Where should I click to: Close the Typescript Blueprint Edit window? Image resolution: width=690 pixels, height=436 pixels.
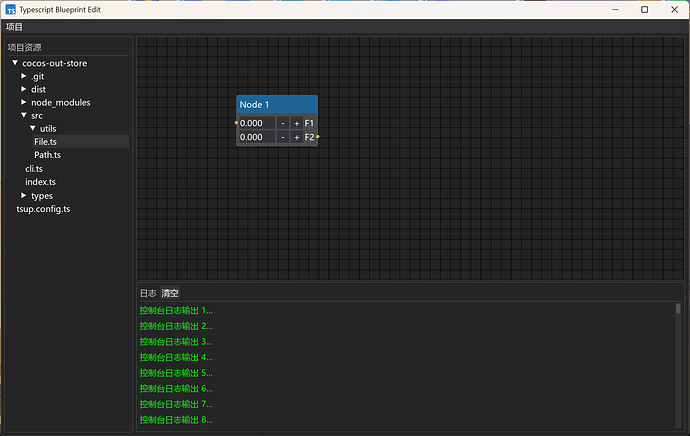pyautogui.click(x=675, y=10)
